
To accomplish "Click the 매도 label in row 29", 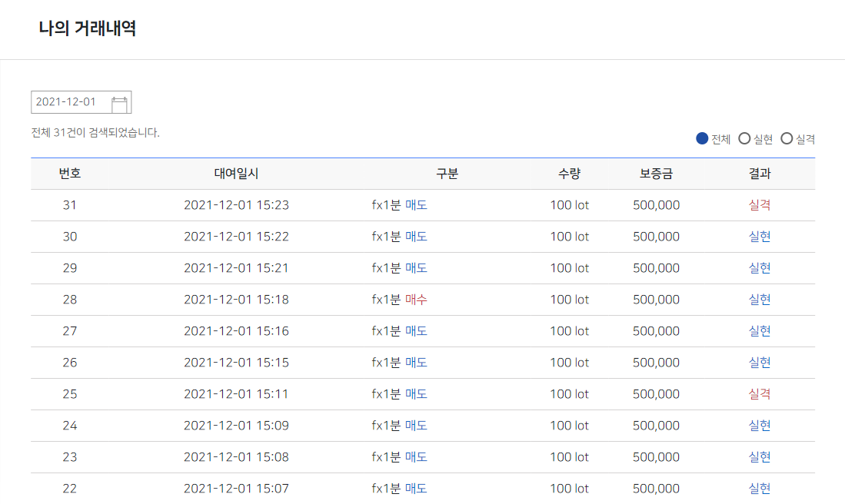I will pyautogui.click(x=416, y=267).
